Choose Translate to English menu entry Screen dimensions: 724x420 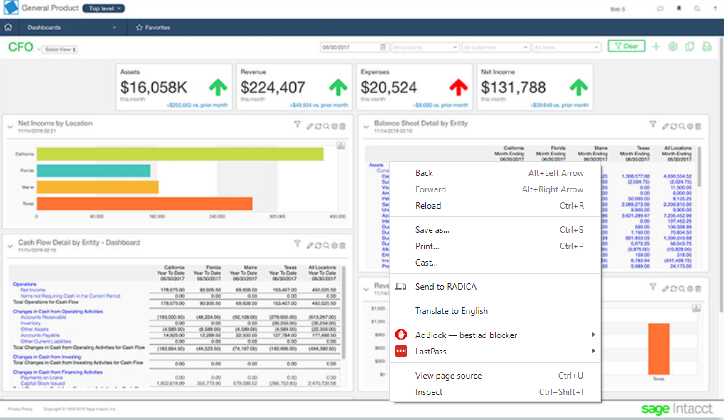pyautogui.click(x=495, y=311)
